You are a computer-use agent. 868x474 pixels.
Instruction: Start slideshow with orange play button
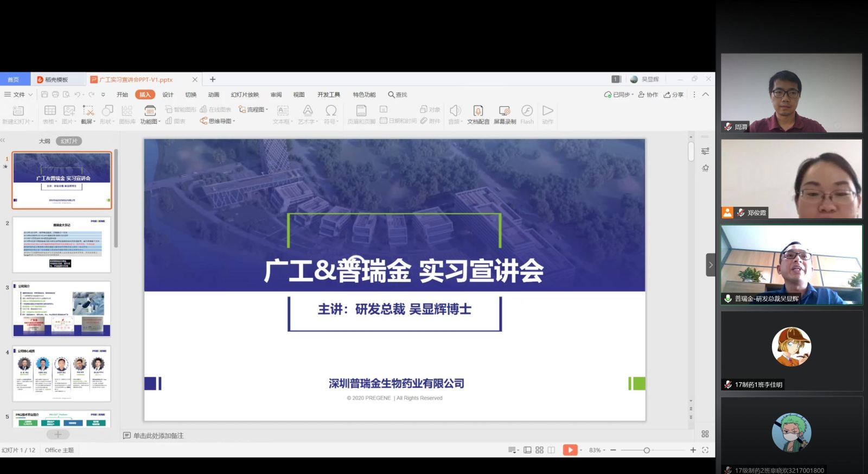570,450
